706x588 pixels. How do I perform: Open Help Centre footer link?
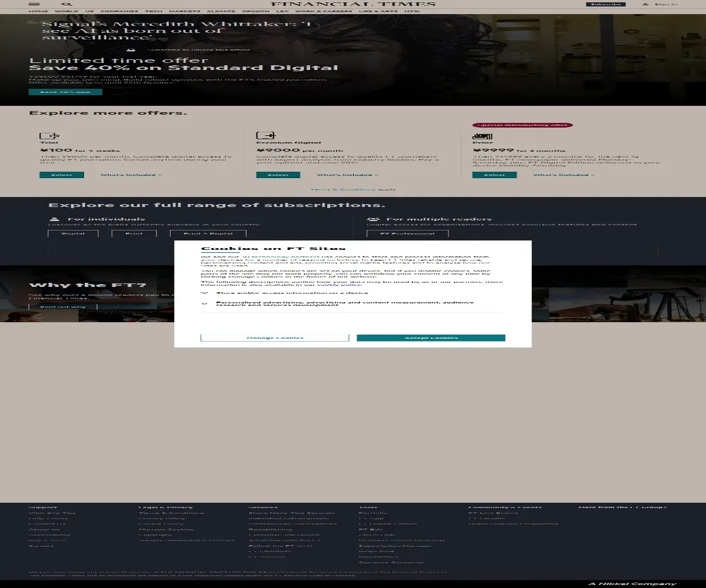tap(49, 518)
